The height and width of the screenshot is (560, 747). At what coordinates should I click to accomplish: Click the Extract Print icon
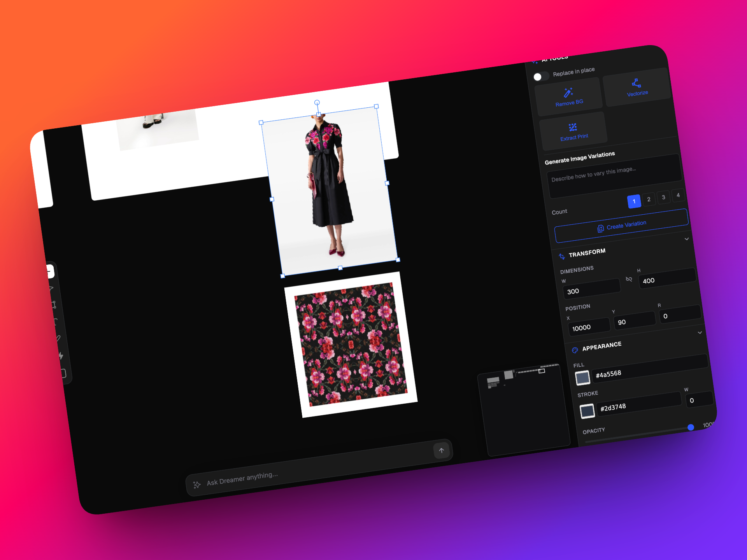click(x=573, y=127)
